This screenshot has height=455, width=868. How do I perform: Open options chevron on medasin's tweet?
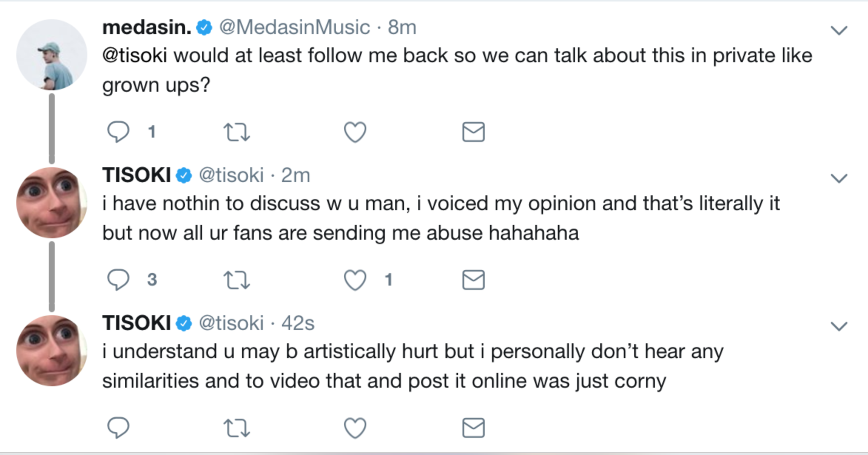click(839, 30)
